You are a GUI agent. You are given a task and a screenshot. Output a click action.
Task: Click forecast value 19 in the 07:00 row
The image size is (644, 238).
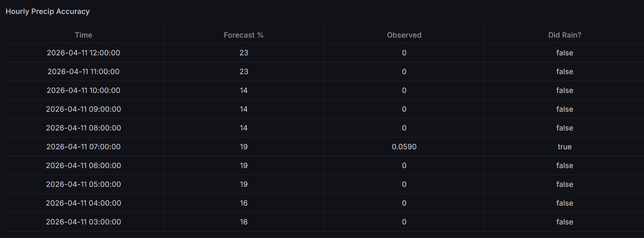[244, 147]
